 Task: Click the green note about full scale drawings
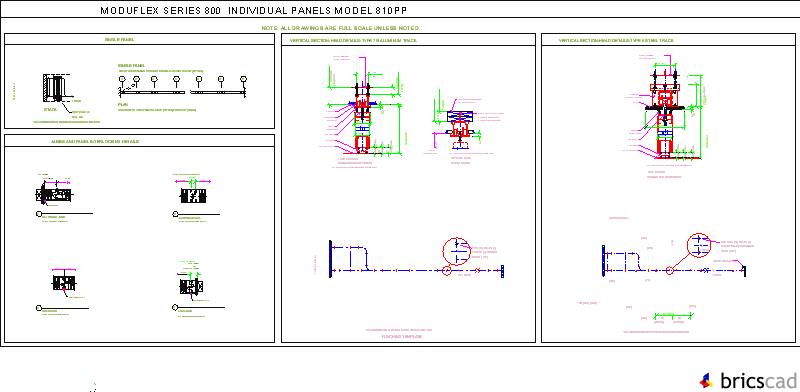(x=340, y=28)
